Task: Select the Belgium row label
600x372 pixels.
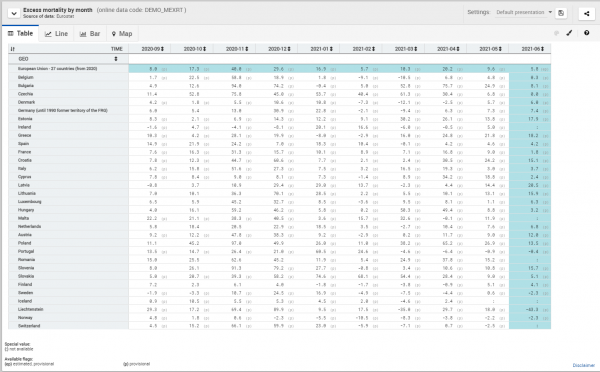Action: (x=26, y=77)
